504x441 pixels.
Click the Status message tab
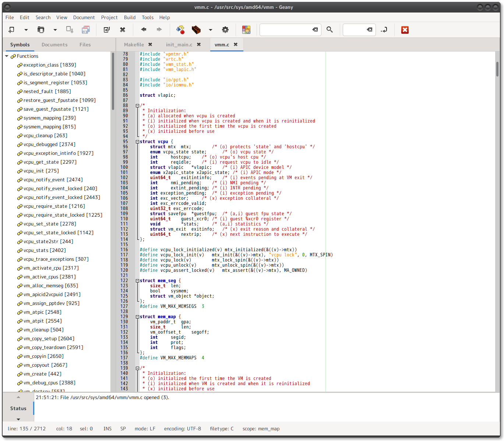click(x=18, y=408)
